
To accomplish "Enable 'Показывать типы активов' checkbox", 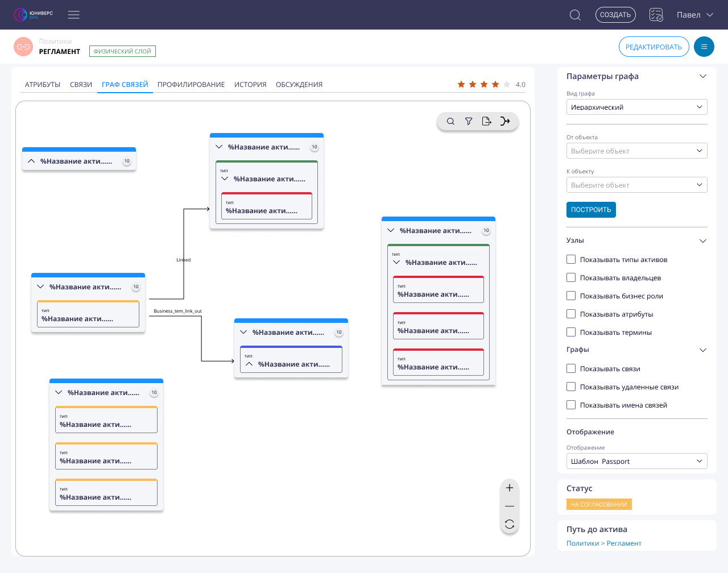I will pyautogui.click(x=571, y=260).
